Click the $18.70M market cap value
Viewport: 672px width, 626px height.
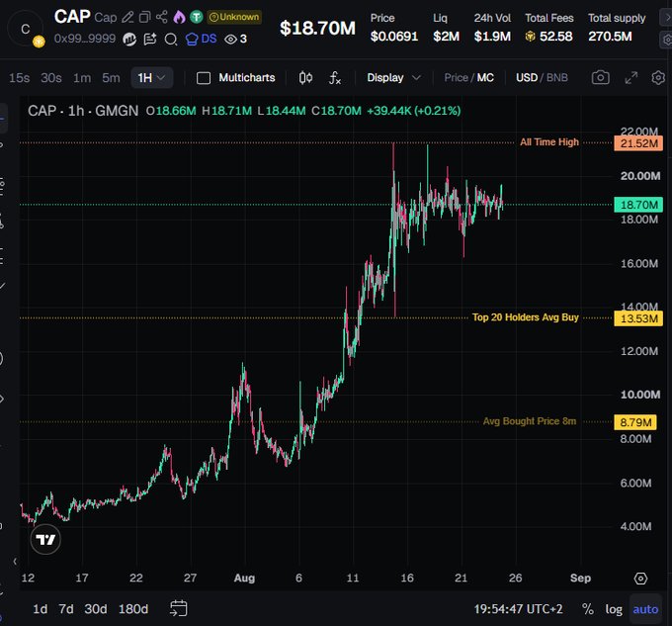coord(317,29)
